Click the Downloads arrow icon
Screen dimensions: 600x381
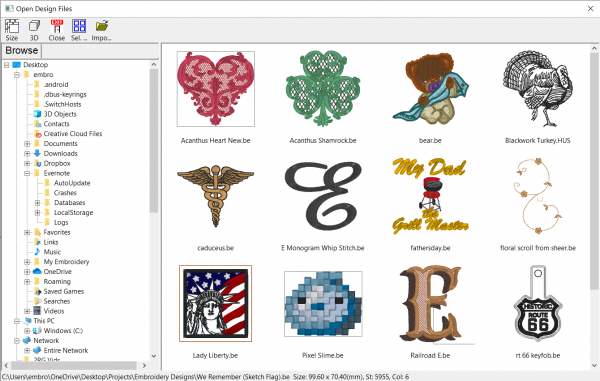(x=37, y=153)
